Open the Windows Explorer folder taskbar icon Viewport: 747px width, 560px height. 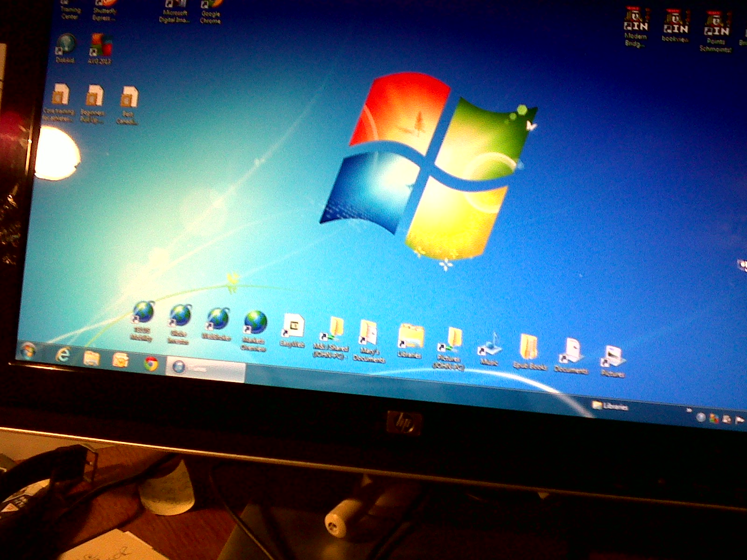(x=92, y=358)
